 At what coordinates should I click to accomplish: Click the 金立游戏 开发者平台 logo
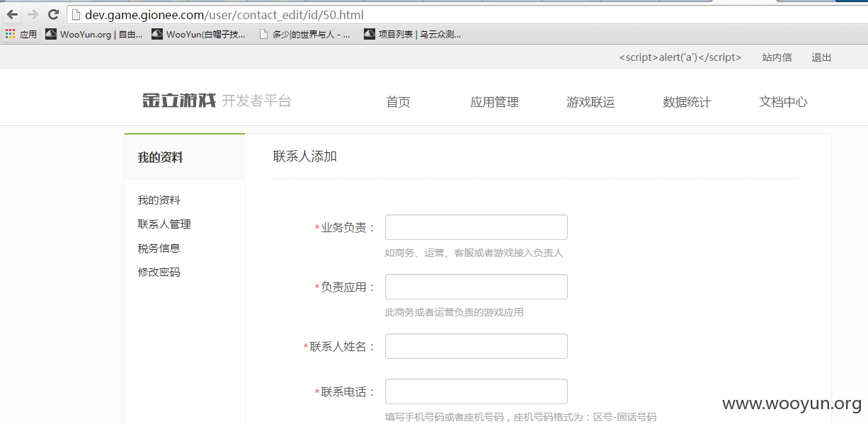(x=217, y=101)
